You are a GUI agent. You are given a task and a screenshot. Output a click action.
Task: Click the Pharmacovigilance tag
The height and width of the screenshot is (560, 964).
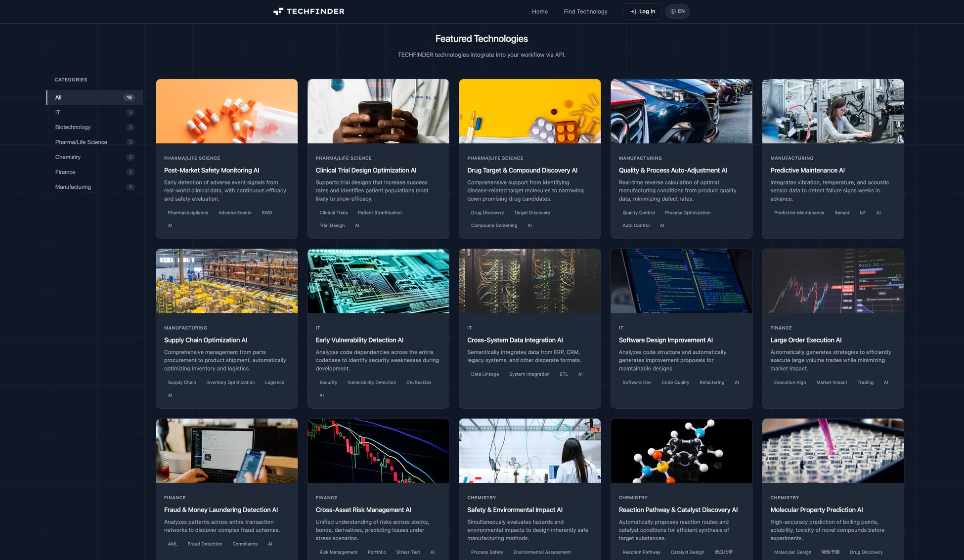pos(188,213)
